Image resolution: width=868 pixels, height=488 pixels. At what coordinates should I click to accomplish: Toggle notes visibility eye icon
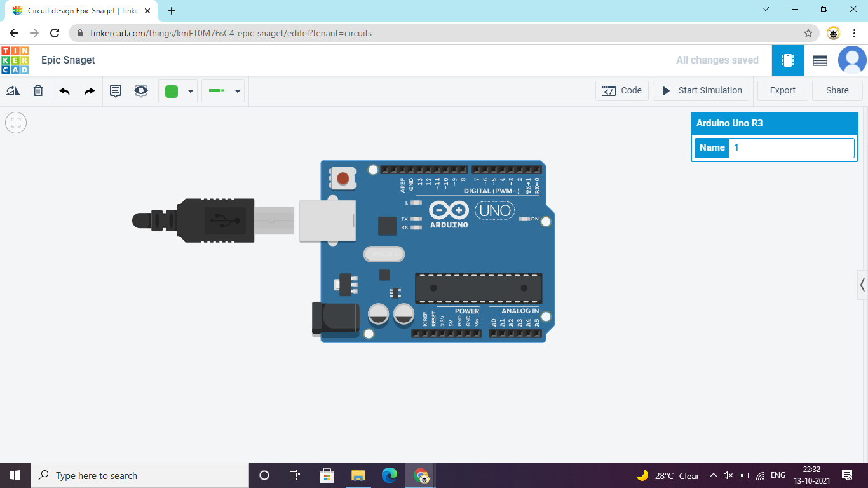[x=141, y=91]
